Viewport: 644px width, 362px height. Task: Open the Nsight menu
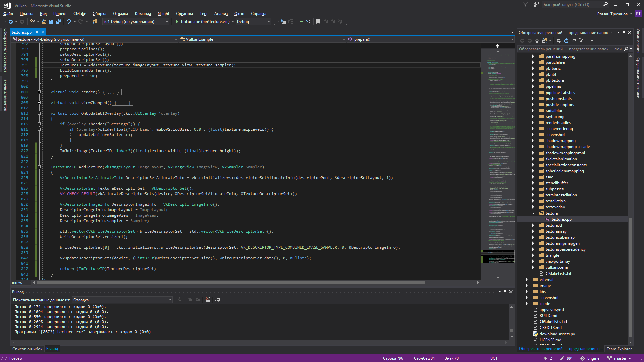(x=163, y=14)
